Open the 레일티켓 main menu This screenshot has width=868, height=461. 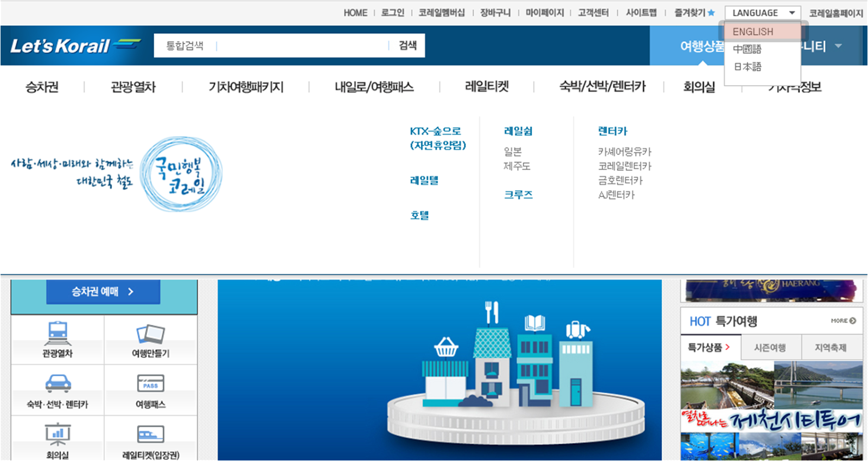tap(487, 87)
